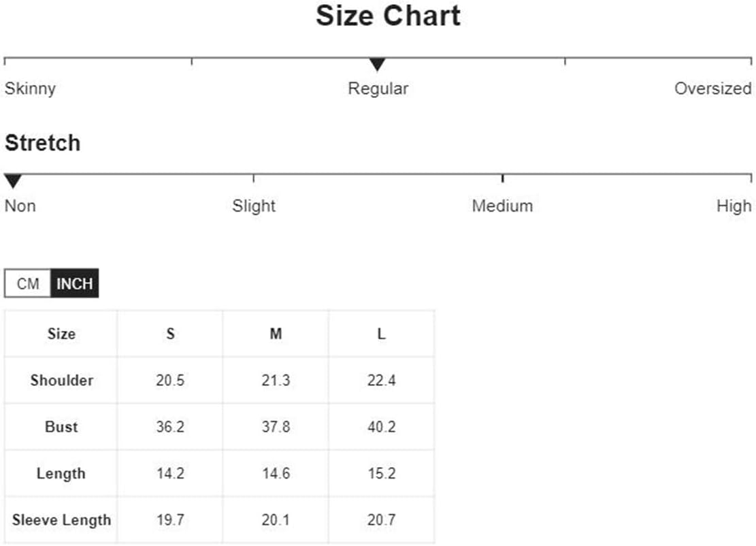This screenshot has height=546, width=756.
Task: Click the Non stretch label
Action: [x=20, y=206]
